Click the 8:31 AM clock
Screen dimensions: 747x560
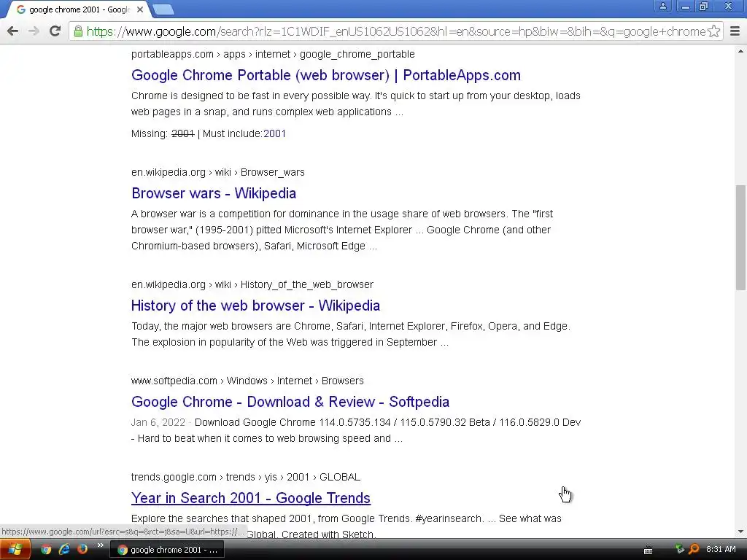(x=721, y=550)
